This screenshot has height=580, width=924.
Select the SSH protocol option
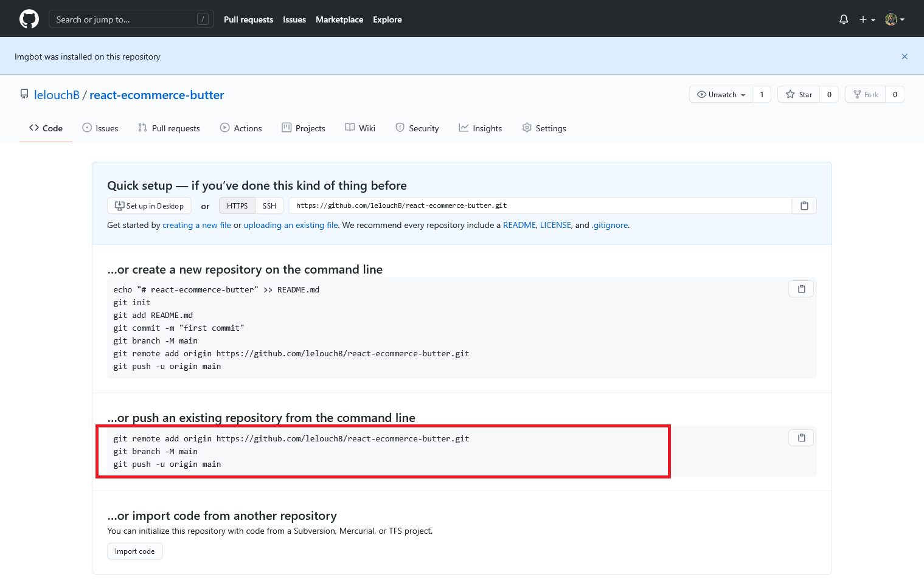(269, 205)
